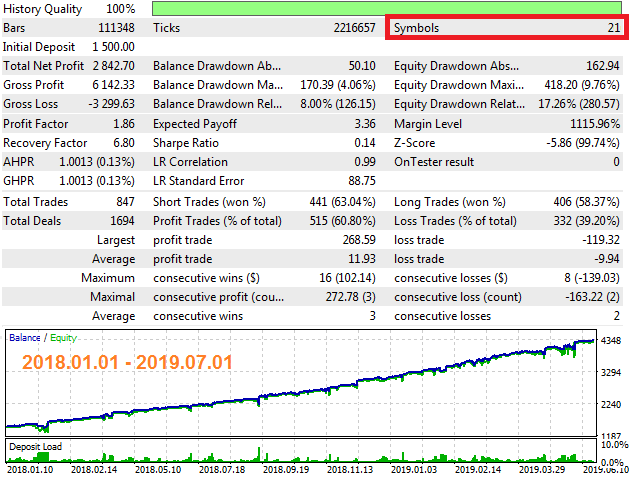Viewport: 640px width, 480px height.
Task: Click Equity Drawdown Maximal value 418.20 (9.76%)
Action: (582, 85)
